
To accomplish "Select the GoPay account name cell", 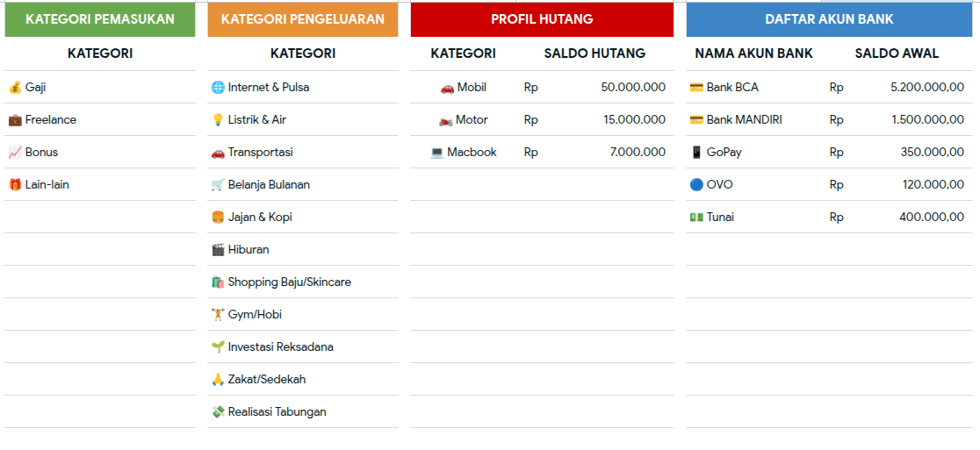I will [x=753, y=153].
